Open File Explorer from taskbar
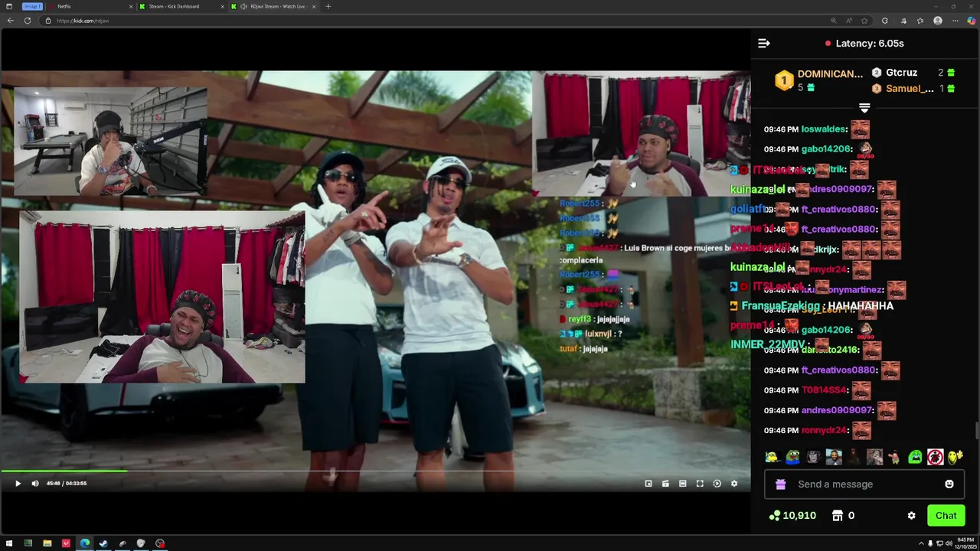 tap(47, 543)
